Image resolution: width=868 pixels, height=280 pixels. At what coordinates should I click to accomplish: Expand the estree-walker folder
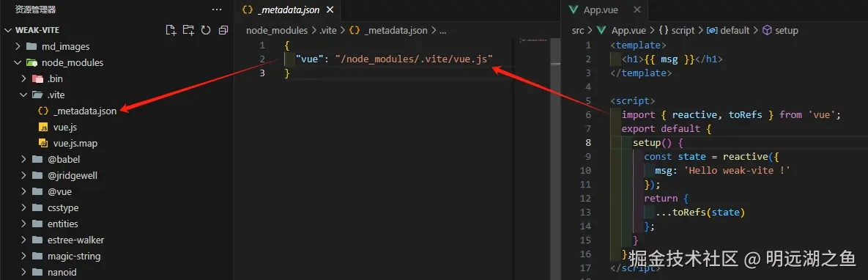(x=23, y=240)
